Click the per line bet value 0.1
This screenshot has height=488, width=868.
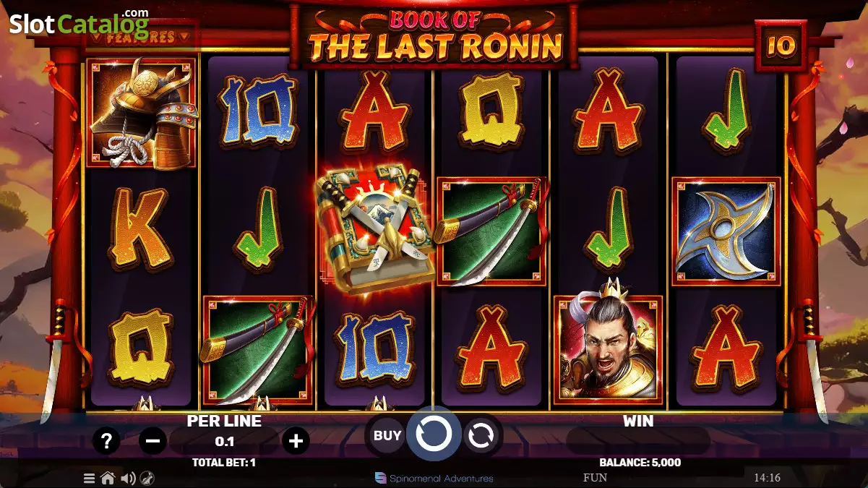click(225, 441)
